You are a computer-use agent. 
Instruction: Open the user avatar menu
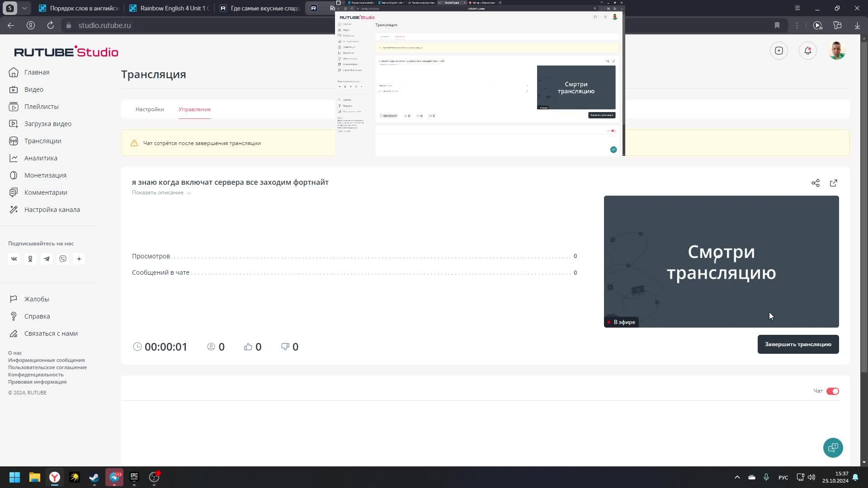pos(837,51)
